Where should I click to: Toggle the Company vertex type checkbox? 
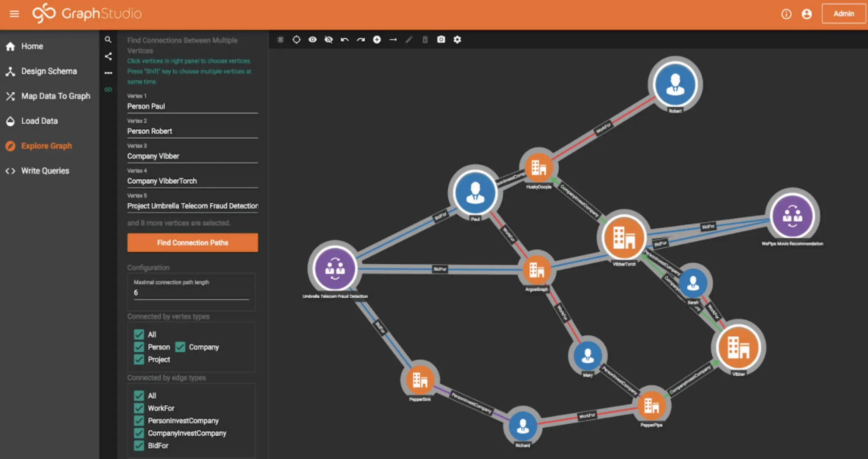[x=180, y=347]
